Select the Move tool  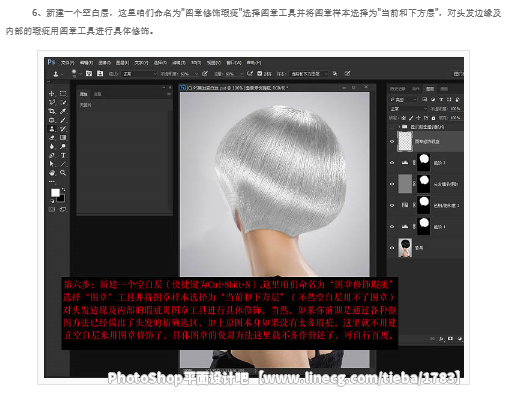pos(52,94)
